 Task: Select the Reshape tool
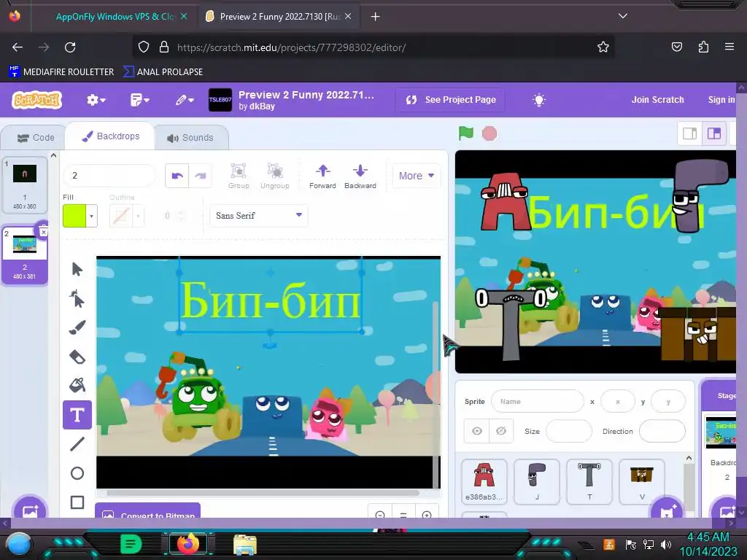77,298
